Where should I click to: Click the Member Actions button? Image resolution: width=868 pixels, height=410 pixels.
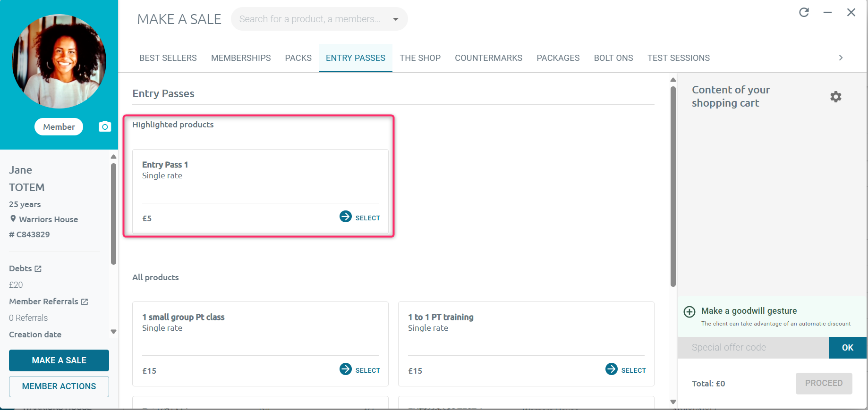pyautogui.click(x=59, y=386)
